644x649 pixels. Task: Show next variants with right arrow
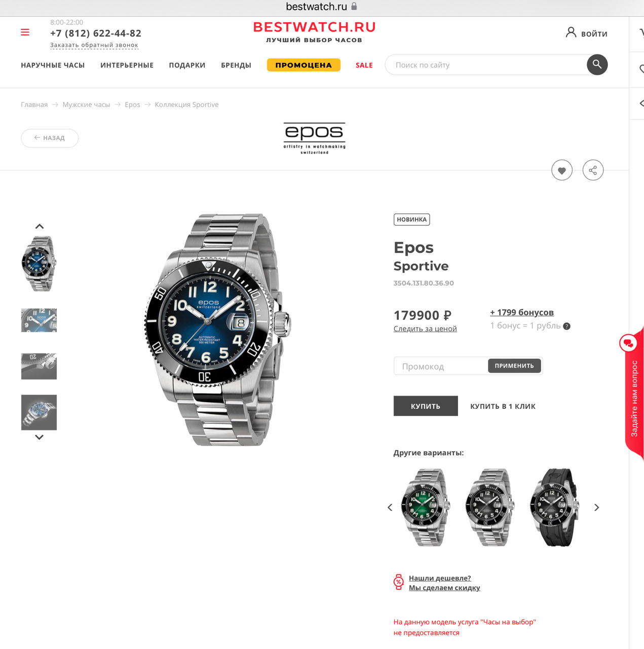click(596, 508)
